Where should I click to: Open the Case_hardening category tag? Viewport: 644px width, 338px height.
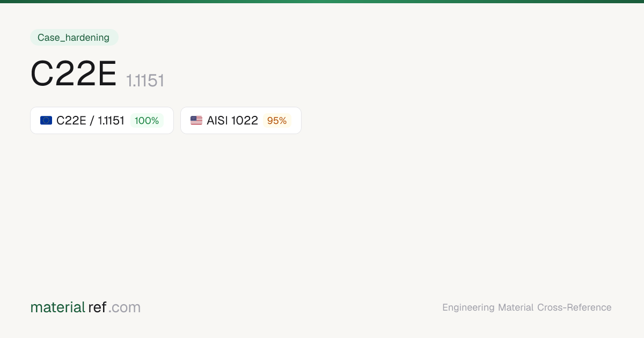[74, 38]
